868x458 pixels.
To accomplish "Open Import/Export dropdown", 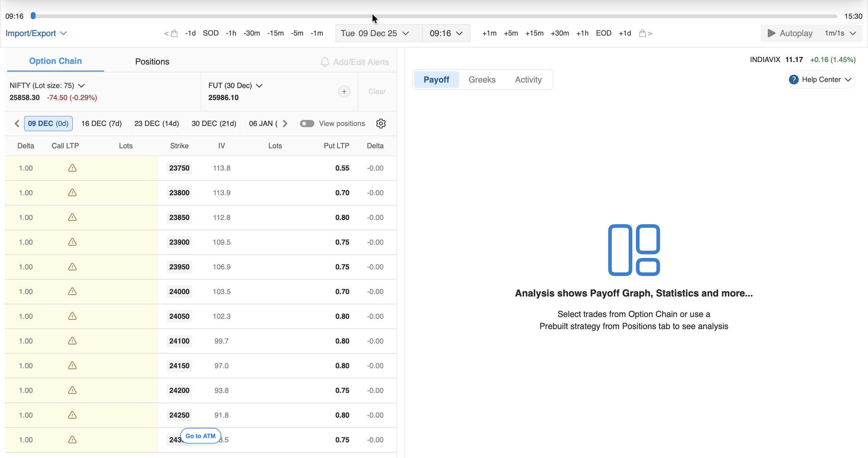I will click(36, 33).
